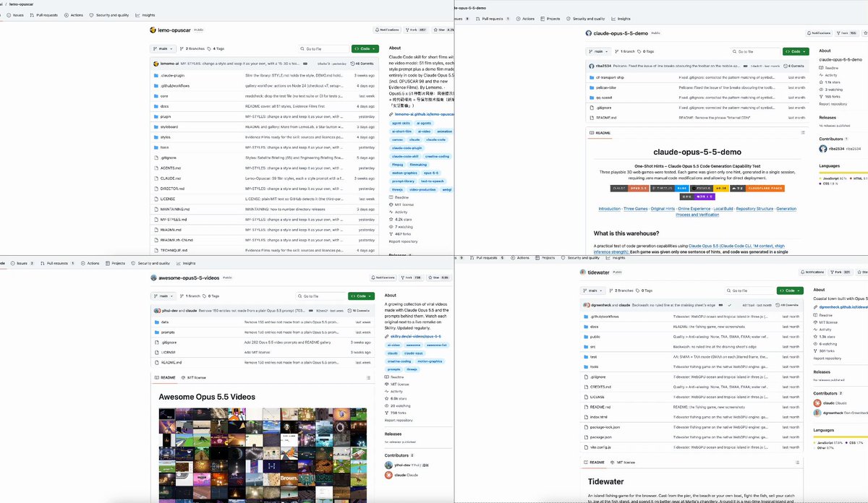Image resolution: width=868 pixels, height=503 pixels.
Task: Star the lemo-opuscar repository
Action: (442, 30)
